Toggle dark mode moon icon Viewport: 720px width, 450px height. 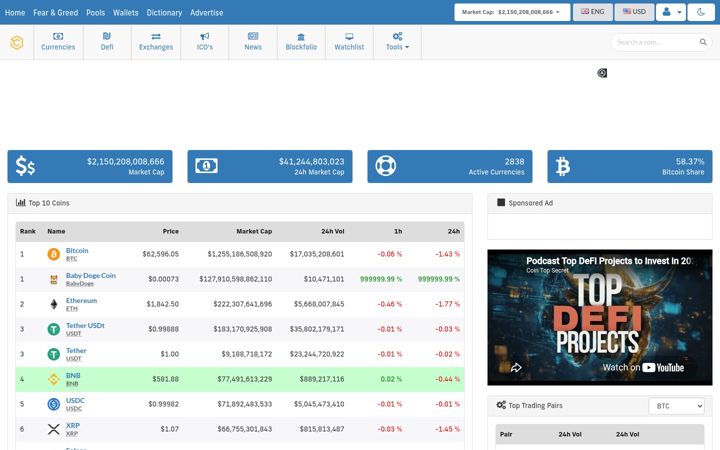point(701,12)
